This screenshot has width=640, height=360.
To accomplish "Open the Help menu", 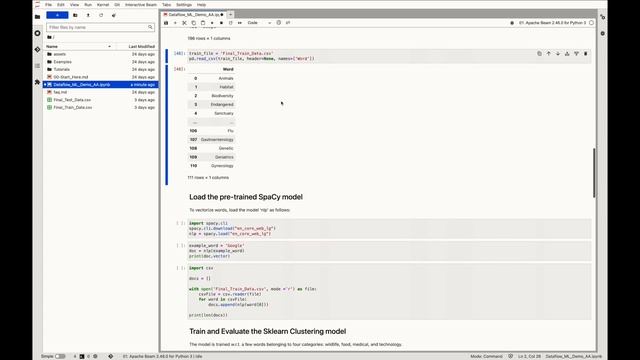I will coord(201,4).
